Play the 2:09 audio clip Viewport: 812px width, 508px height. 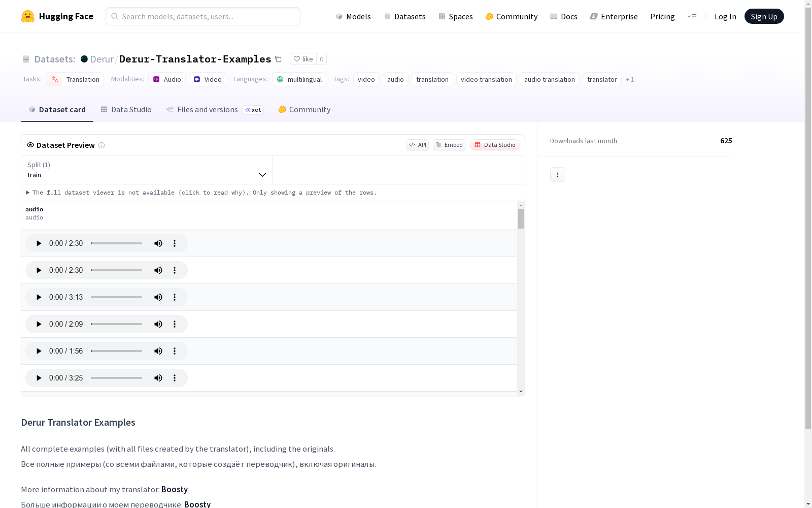39,324
